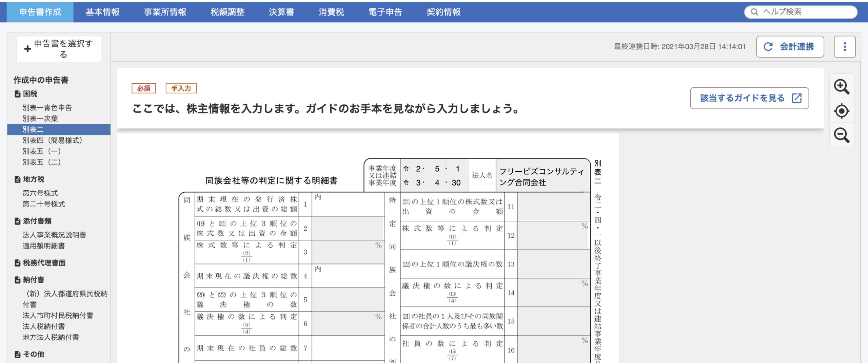868x363 pixels.
Task: Click field 7 社員の総数 input
Action: click(x=348, y=348)
